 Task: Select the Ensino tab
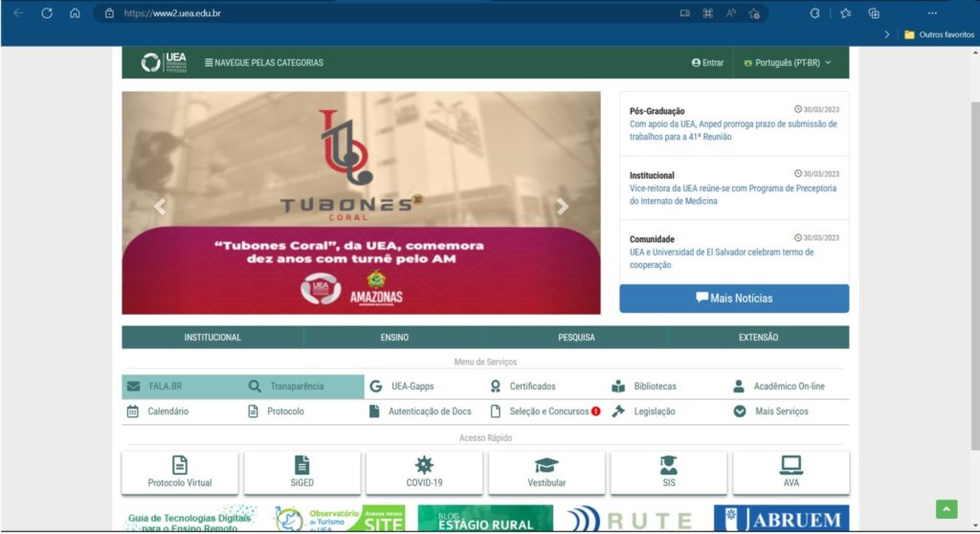(394, 337)
